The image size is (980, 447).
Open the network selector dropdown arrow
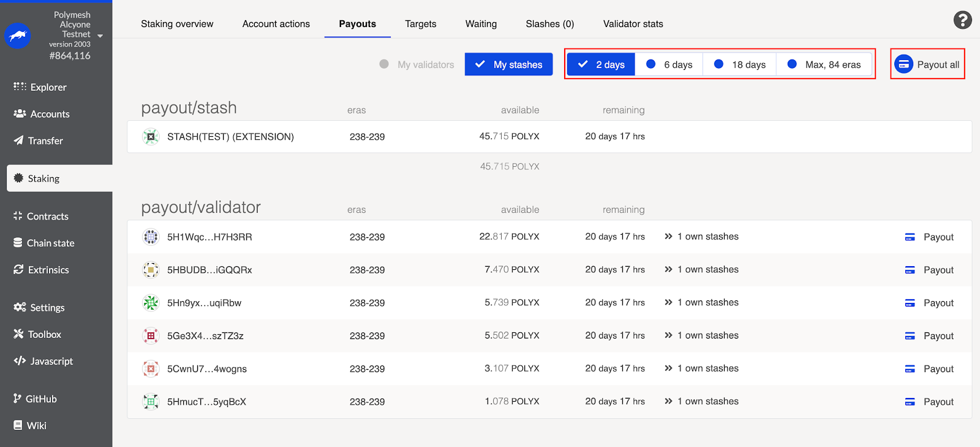click(100, 36)
